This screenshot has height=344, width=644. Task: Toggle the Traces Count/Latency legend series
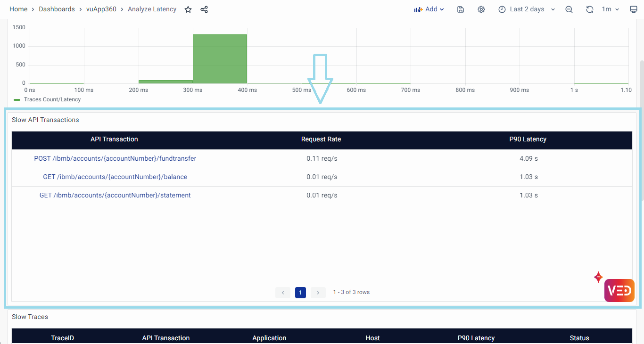[52, 100]
